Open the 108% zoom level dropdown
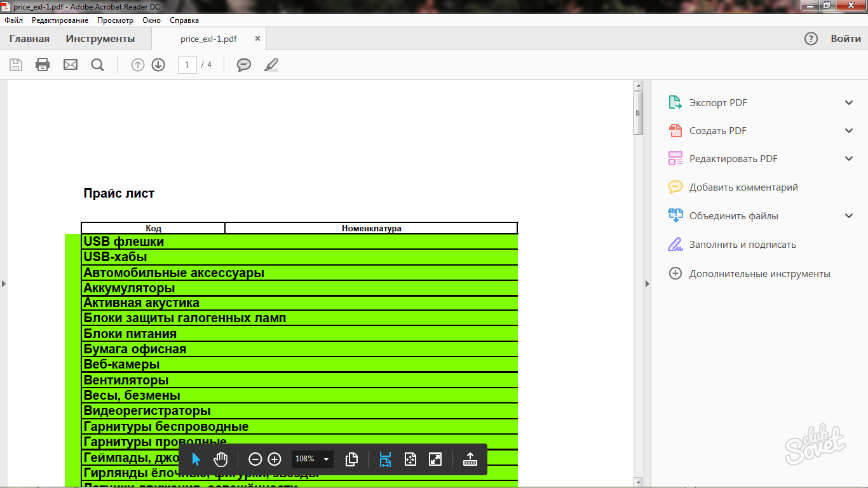Viewport: 868px width, 488px height. pos(326,459)
